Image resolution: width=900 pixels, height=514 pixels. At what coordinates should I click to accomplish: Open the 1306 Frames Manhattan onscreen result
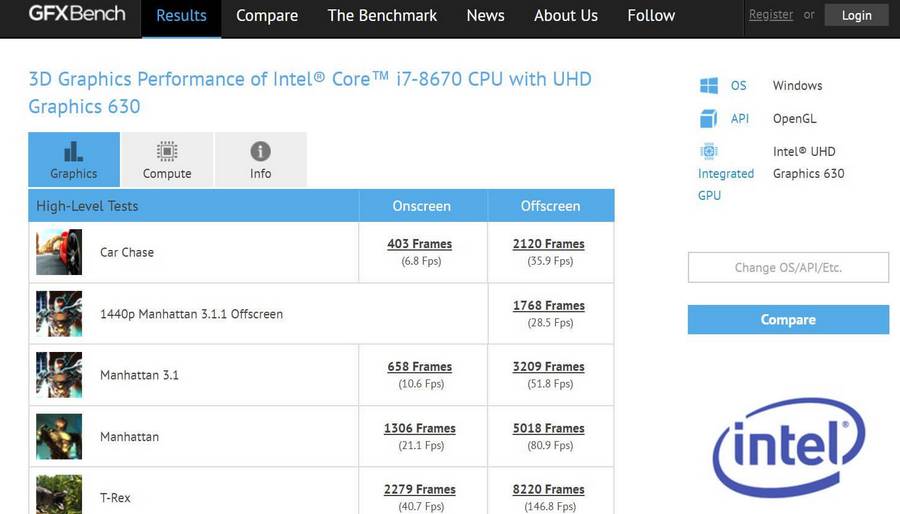click(420, 429)
